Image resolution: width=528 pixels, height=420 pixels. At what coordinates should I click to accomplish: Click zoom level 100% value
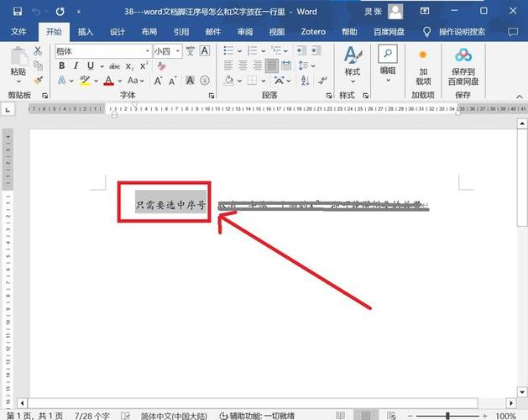(505, 416)
